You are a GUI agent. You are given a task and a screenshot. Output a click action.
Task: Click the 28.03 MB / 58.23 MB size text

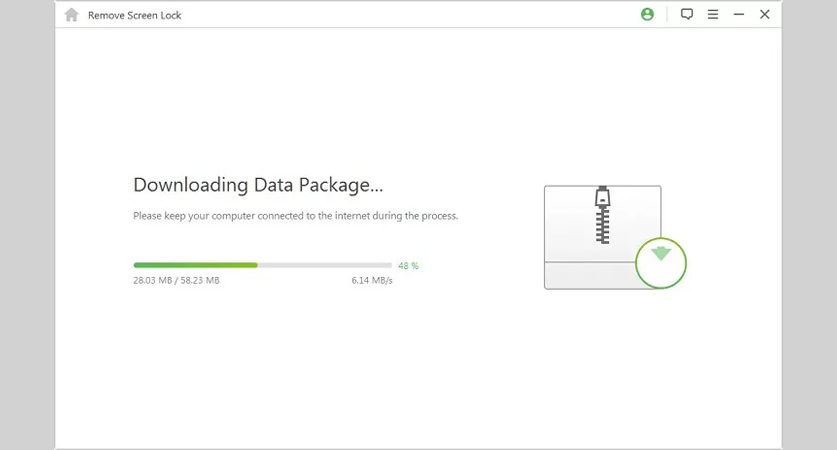click(176, 280)
